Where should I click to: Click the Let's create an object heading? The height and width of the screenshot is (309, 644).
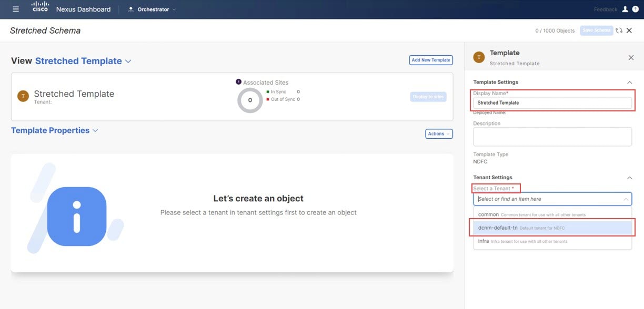pos(258,199)
